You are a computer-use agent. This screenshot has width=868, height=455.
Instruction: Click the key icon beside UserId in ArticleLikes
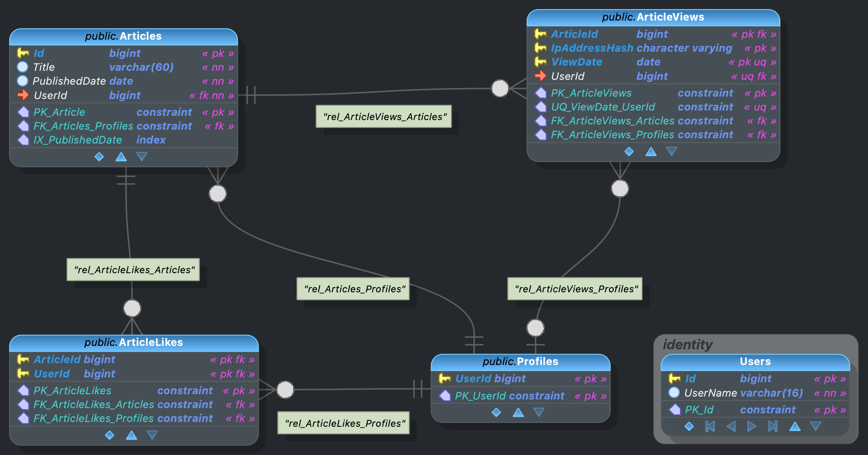pos(23,374)
